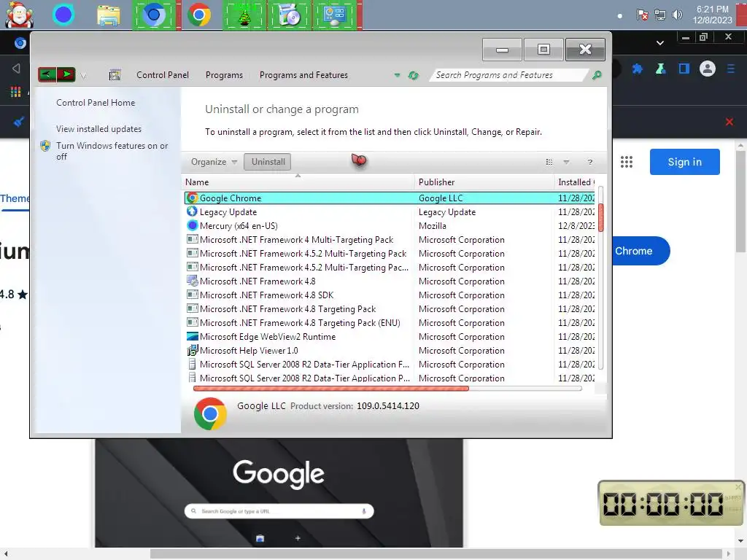Refresh the Programs and Features list
This screenshot has height=560, width=747.
pyautogui.click(x=413, y=75)
